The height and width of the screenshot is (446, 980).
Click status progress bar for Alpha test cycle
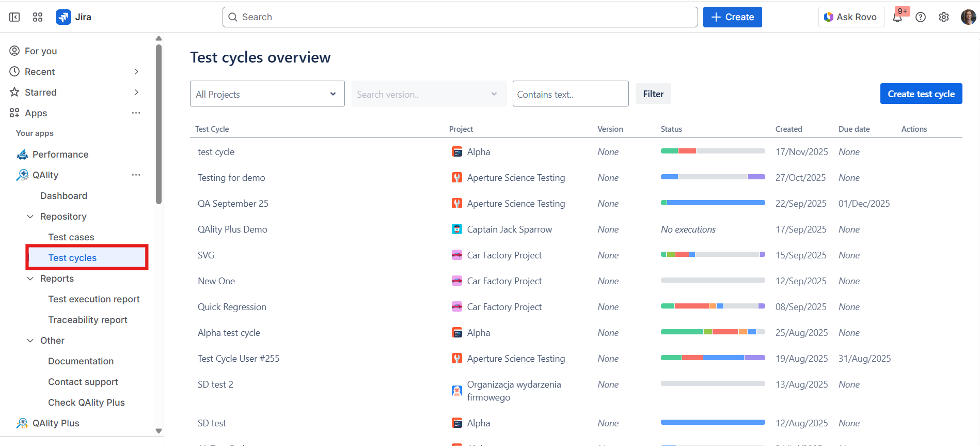[x=713, y=332]
